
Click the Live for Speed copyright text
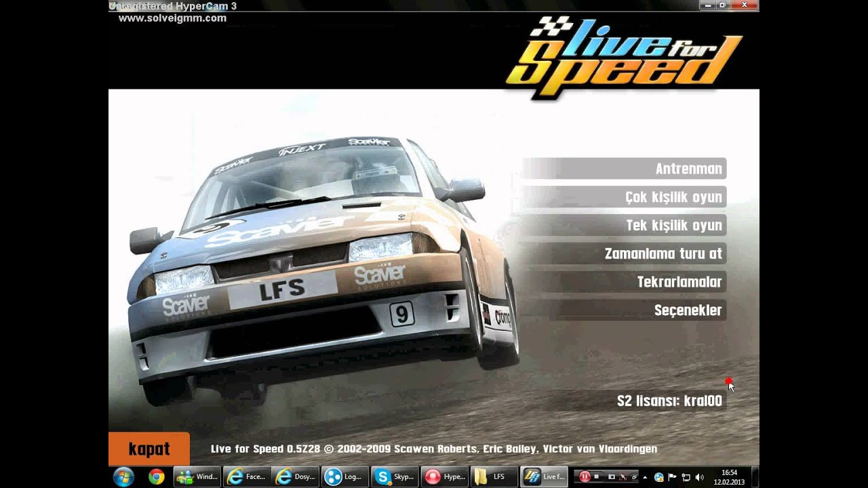[x=434, y=449]
